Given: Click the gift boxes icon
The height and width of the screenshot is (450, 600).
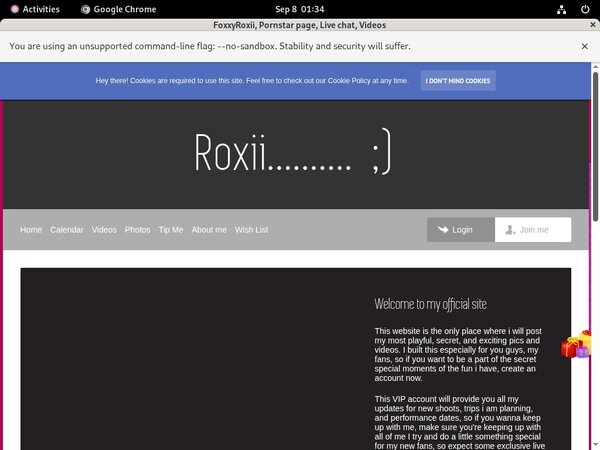Looking at the screenshot, I should [x=575, y=345].
